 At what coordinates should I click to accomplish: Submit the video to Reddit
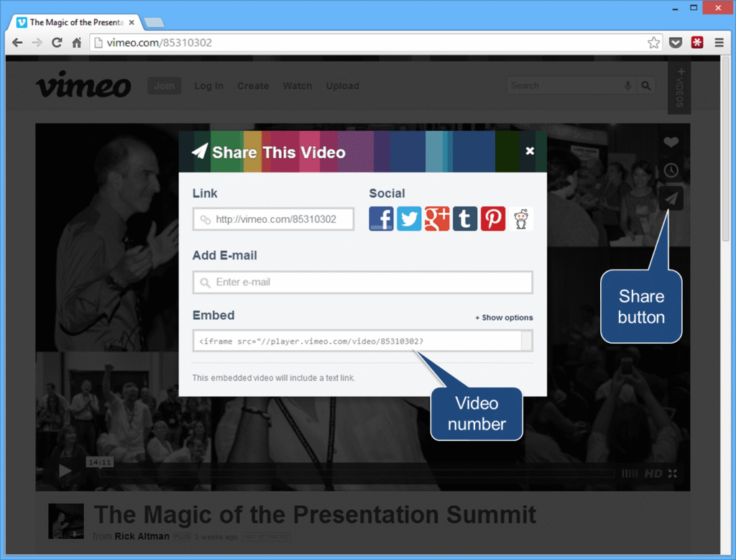tap(521, 219)
